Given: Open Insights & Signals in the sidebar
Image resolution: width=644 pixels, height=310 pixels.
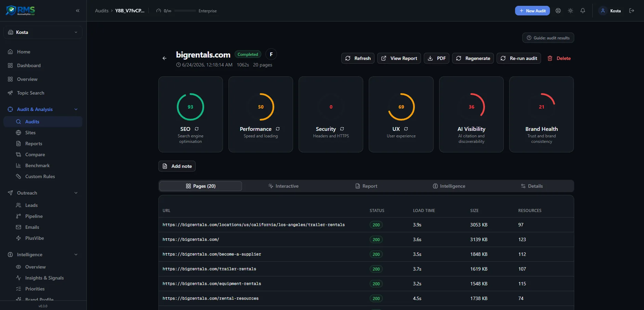Looking at the screenshot, I should (x=43, y=278).
